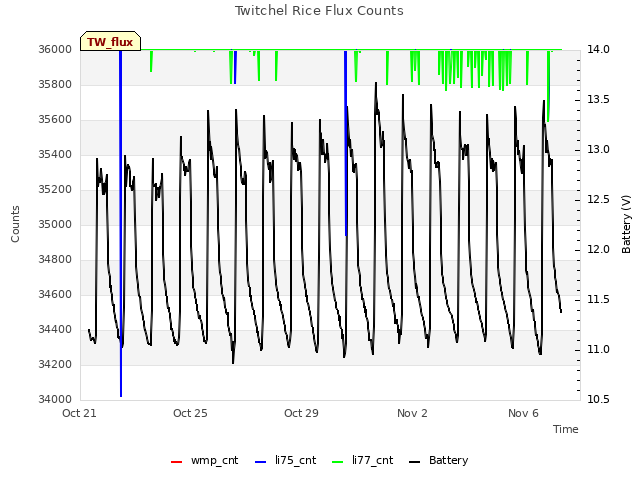Click the 12.5 battery tick label

[598, 200]
